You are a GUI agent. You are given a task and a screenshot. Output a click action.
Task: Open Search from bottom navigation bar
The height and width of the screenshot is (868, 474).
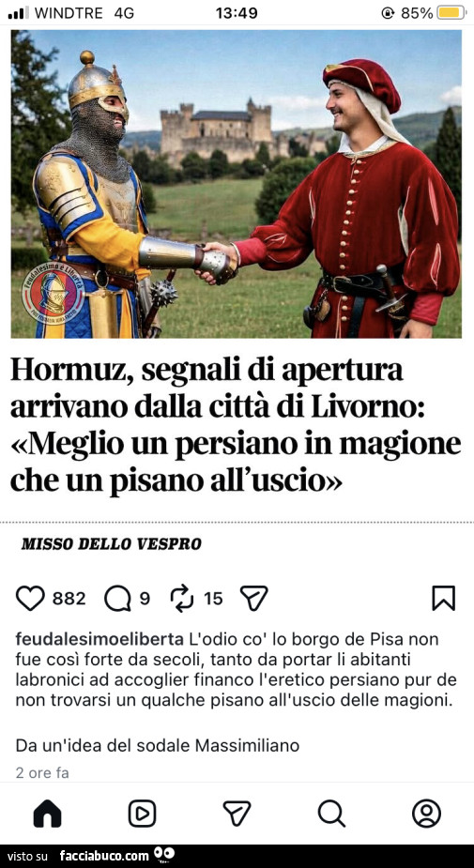(331, 814)
